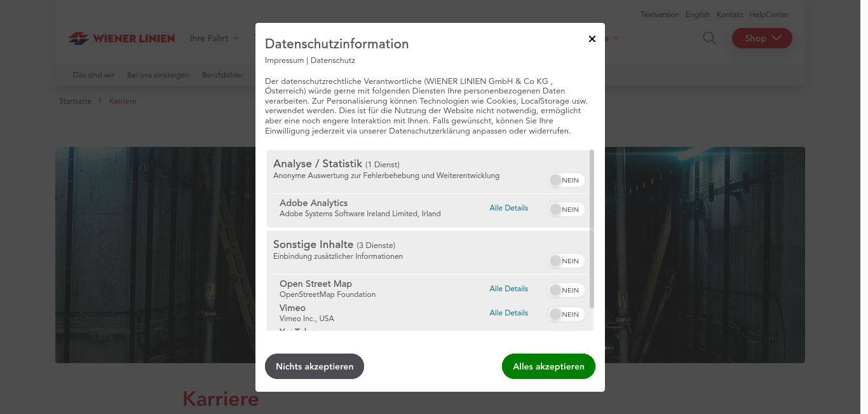Open the Datenschutz link in dialog

[333, 60]
